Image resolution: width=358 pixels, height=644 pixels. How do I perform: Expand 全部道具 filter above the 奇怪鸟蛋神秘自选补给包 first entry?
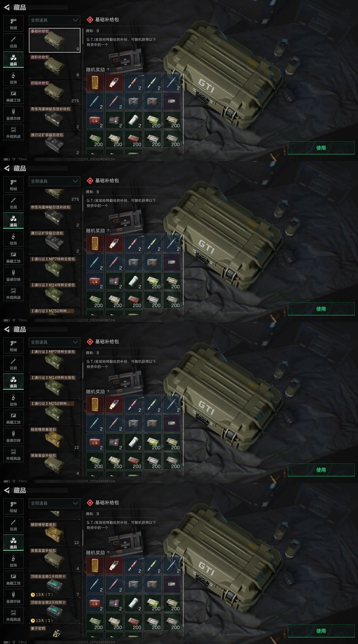[x=55, y=181]
